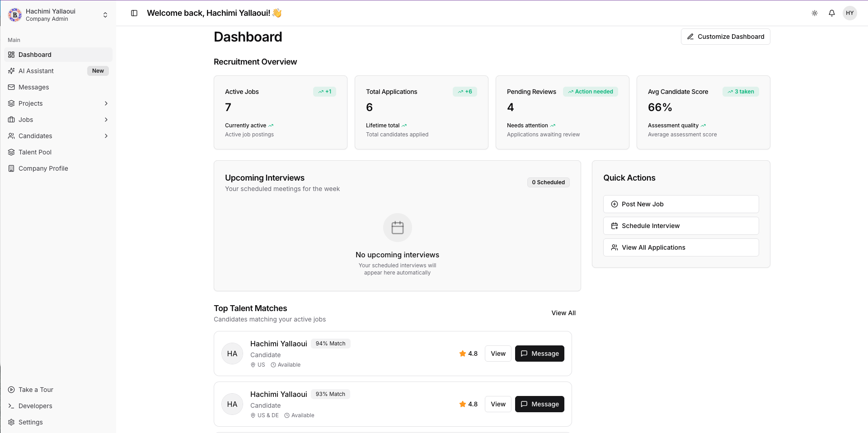Click the empty calendar icon
This screenshot has height=433, width=868.
pyautogui.click(x=398, y=228)
